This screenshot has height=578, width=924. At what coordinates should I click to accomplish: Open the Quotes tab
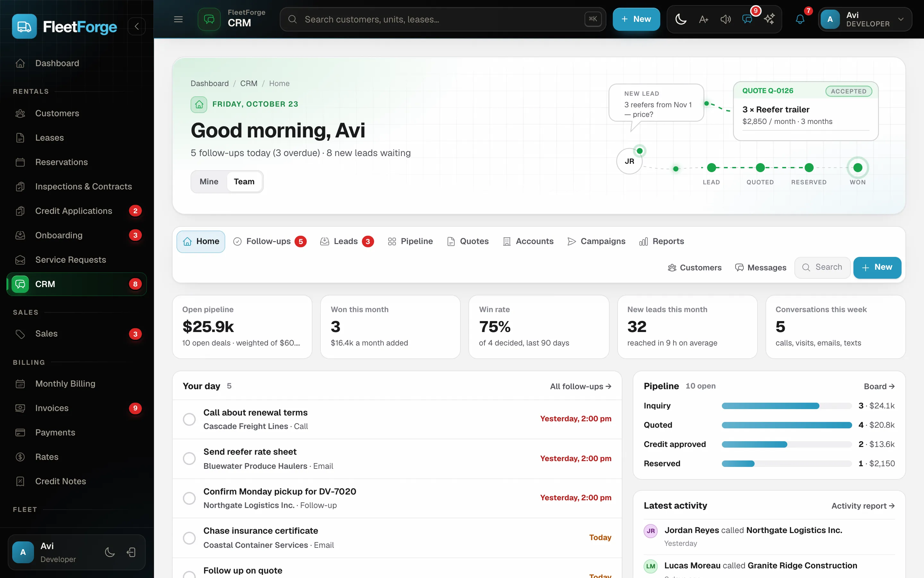(468, 241)
